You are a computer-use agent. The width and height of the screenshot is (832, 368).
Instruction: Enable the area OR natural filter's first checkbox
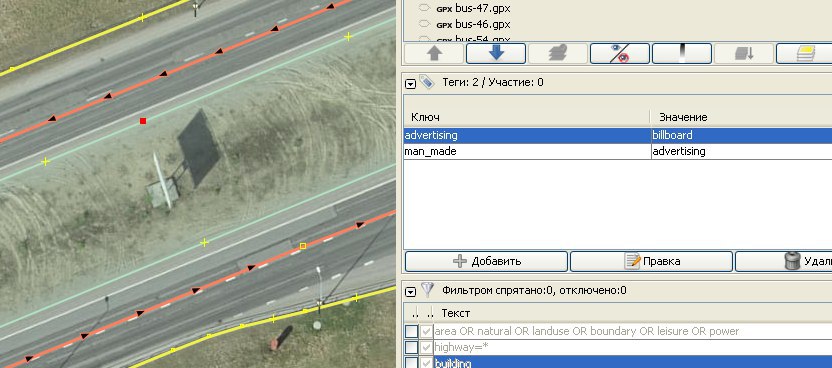point(411,331)
